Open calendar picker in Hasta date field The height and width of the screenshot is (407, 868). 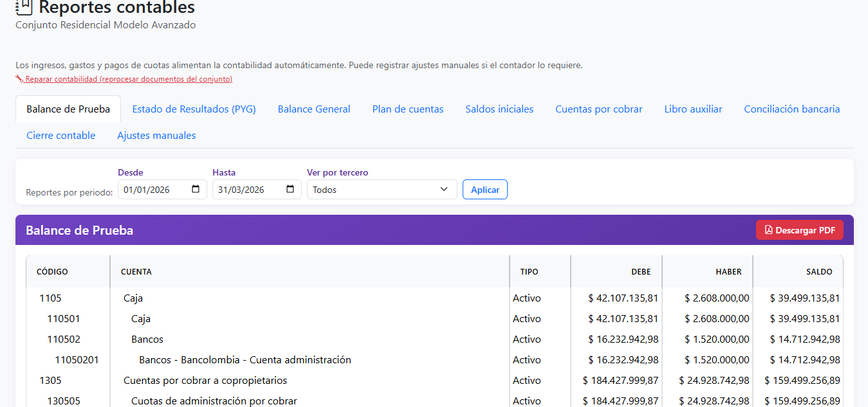290,190
